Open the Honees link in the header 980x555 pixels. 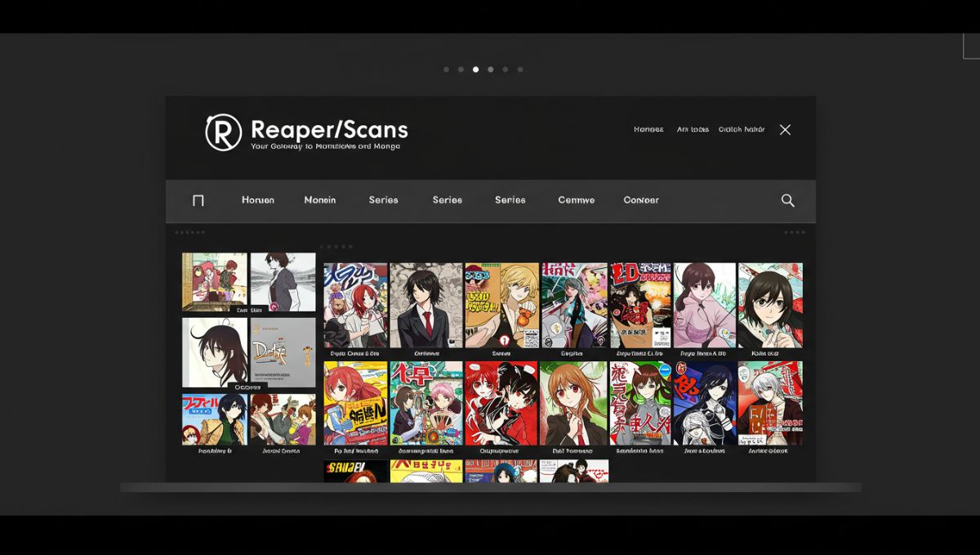(x=648, y=130)
